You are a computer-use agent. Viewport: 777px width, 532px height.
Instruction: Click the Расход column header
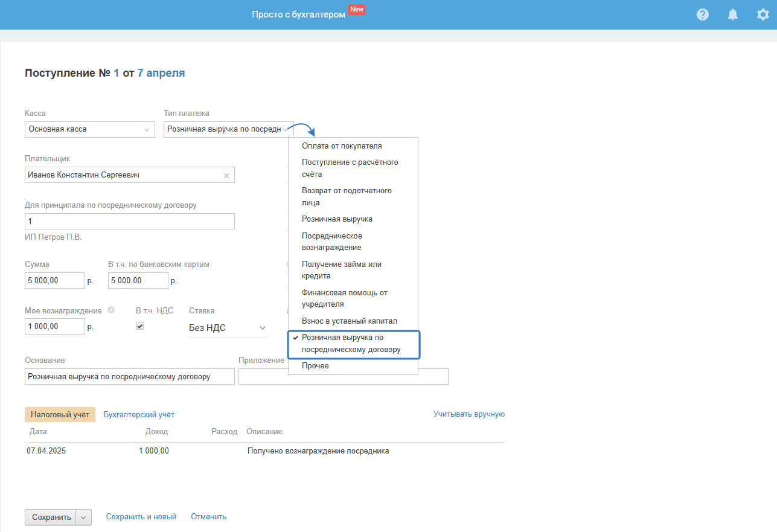click(226, 432)
